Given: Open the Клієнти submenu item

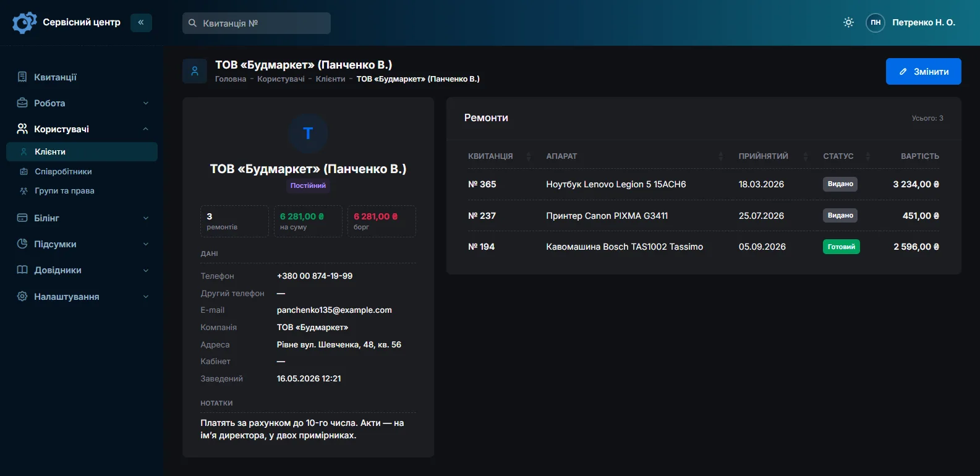Looking at the screenshot, I should (x=82, y=151).
